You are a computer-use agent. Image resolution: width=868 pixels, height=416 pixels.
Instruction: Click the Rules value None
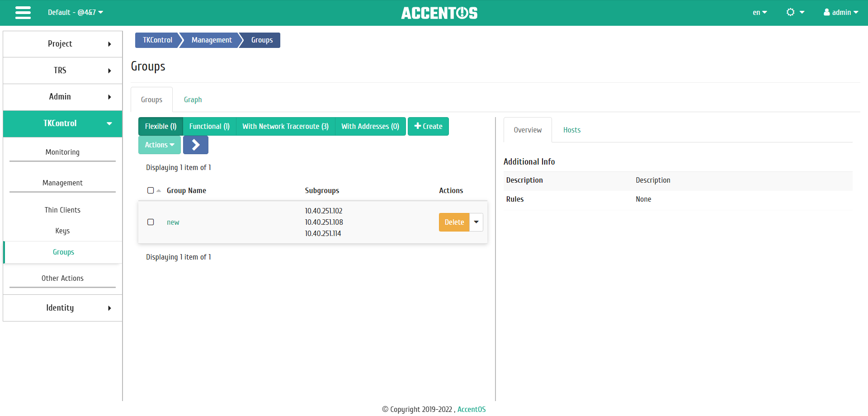coord(643,199)
